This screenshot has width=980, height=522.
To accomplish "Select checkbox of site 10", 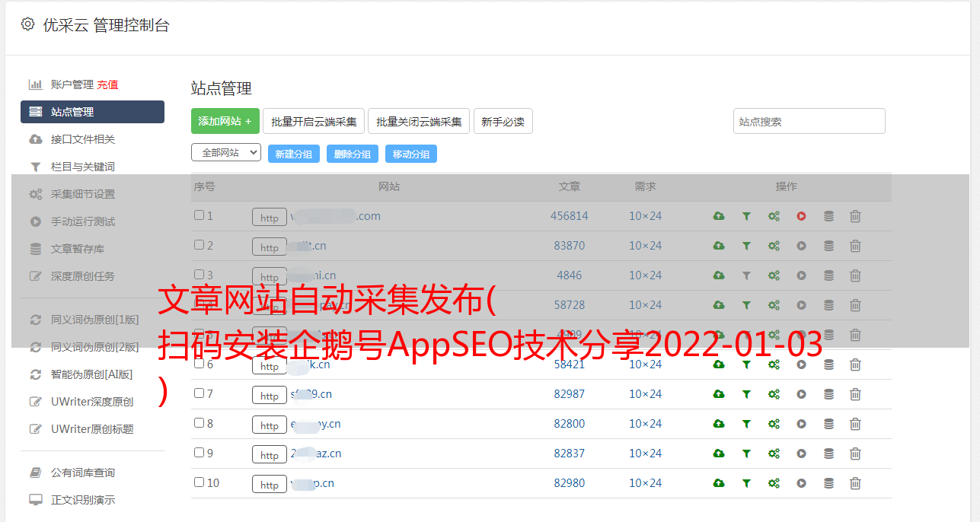I will pos(199,482).
